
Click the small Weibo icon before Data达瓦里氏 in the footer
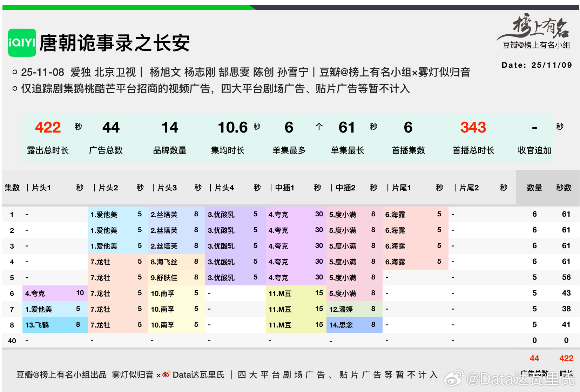coord(166,374)
